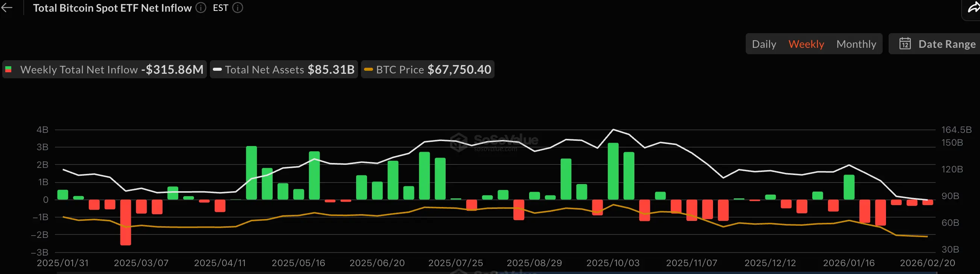Click the largest red outflow bar
The width and height of the screenshot is (980, 274).
[x=126, y=222]
